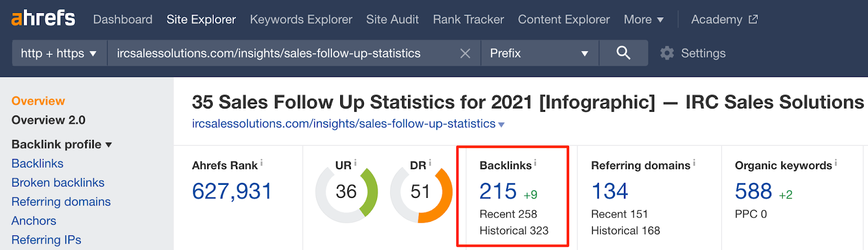
Task: Select Overview 2.0 in sidebar
Action: [48, 120]
